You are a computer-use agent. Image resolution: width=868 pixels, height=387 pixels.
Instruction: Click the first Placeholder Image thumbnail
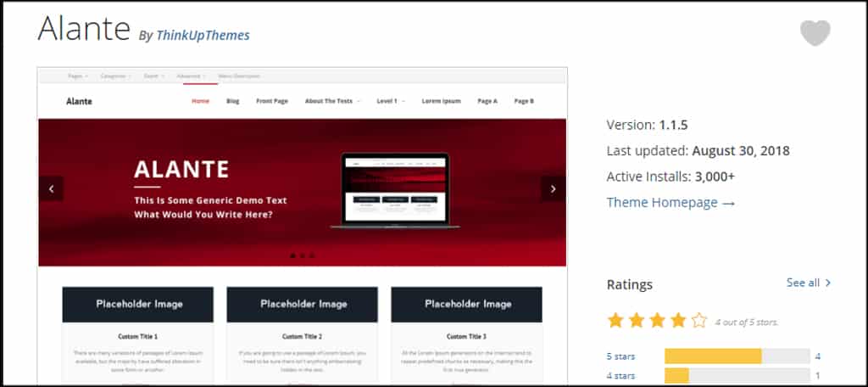point(138,304)
